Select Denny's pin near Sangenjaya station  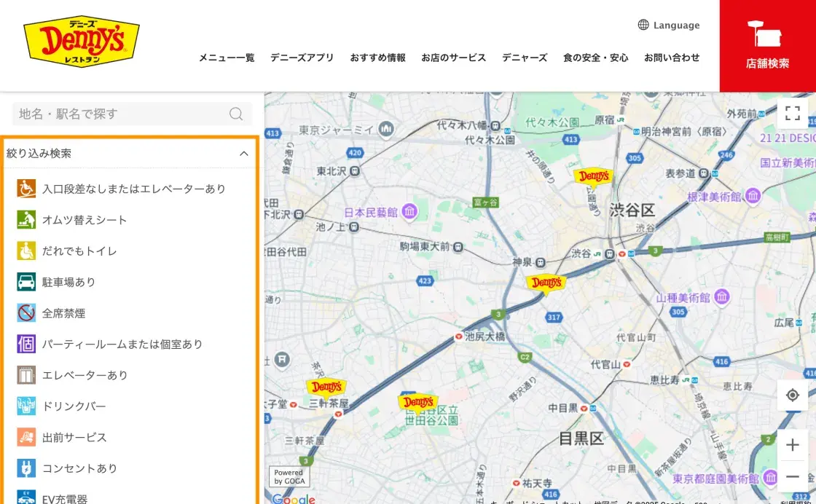[326, 387]
